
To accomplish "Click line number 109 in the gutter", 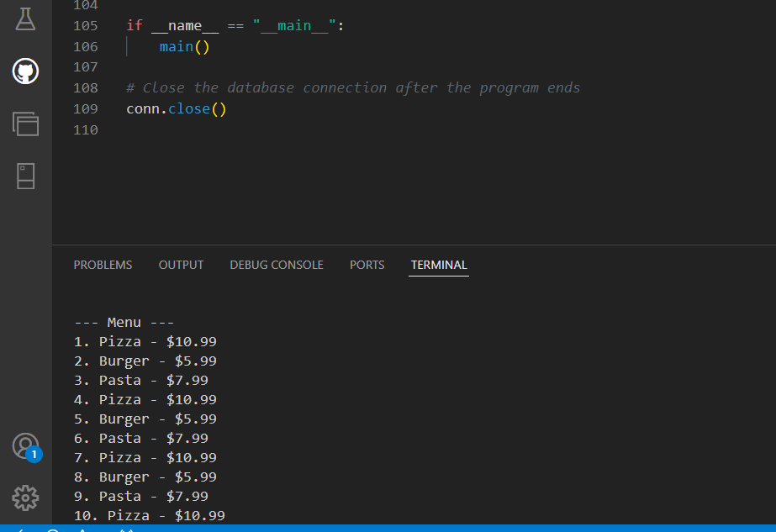I will click(x=86, y=109).
